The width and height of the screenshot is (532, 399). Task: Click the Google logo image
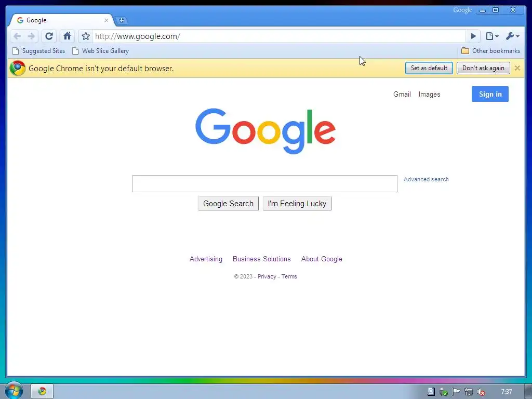point(265,131)
